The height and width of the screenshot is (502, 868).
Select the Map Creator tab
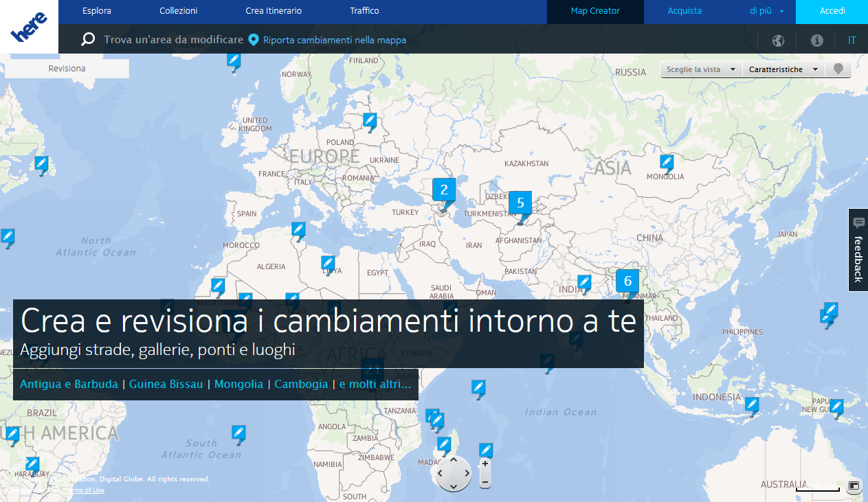[595, 12]
